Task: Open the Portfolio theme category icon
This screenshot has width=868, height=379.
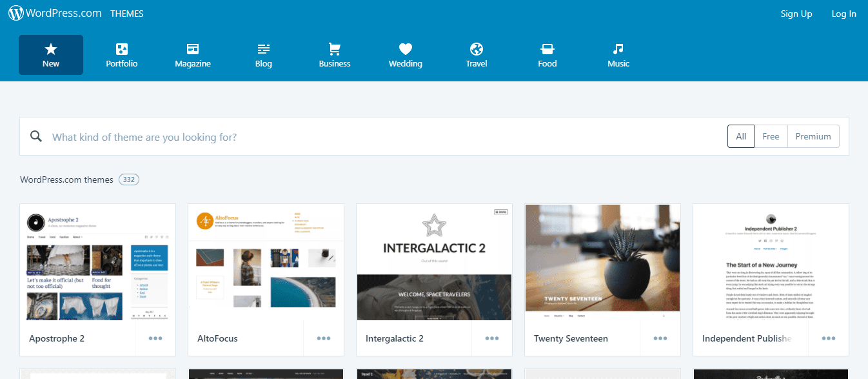Action: tap(122, 49)
